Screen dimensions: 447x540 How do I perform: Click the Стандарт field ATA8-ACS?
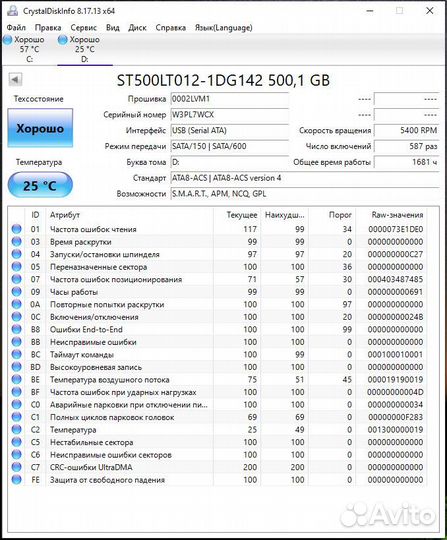[305, 178]
